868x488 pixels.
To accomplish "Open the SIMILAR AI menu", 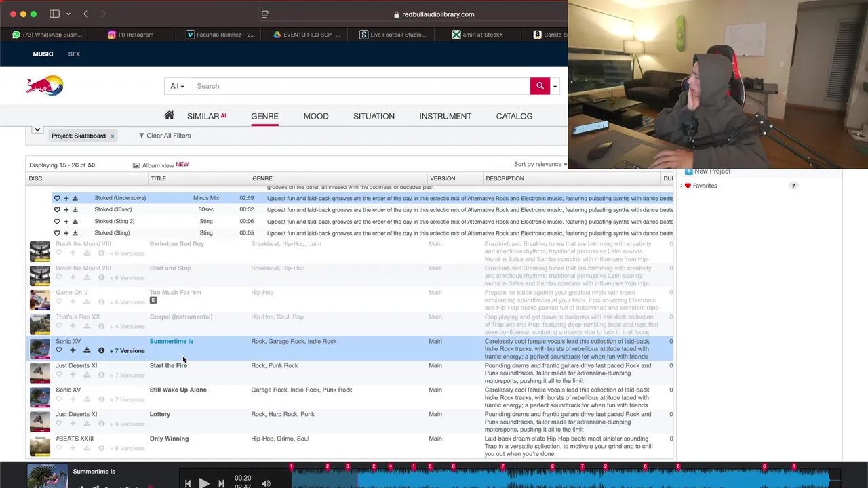I will tap(206, 116).
